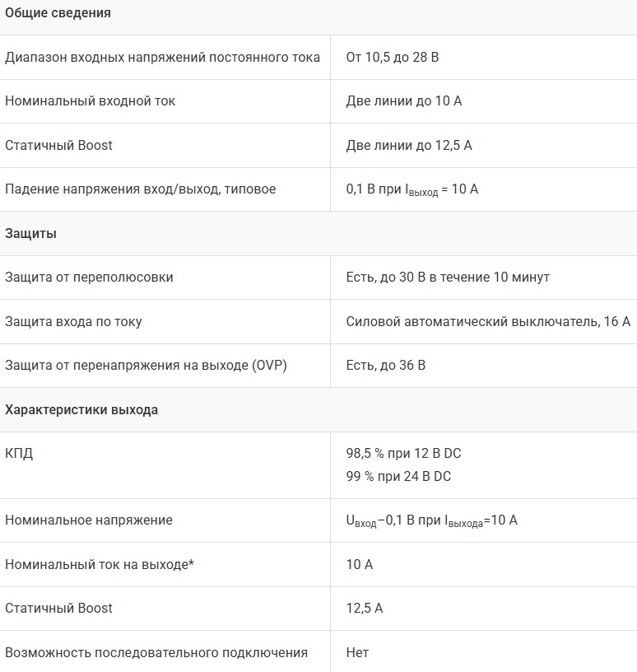This screenshot has height=672, width=637.
Task: Click the "Общие сведения" section header
Action: (x=58, y=13)
